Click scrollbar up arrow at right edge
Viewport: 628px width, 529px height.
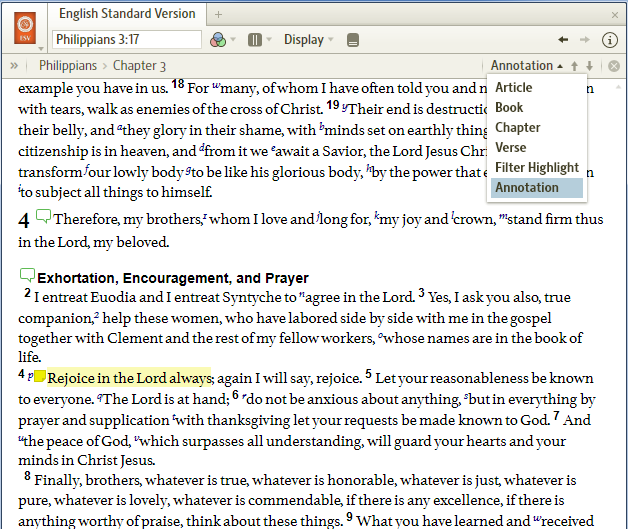click(x=620, y=86)
